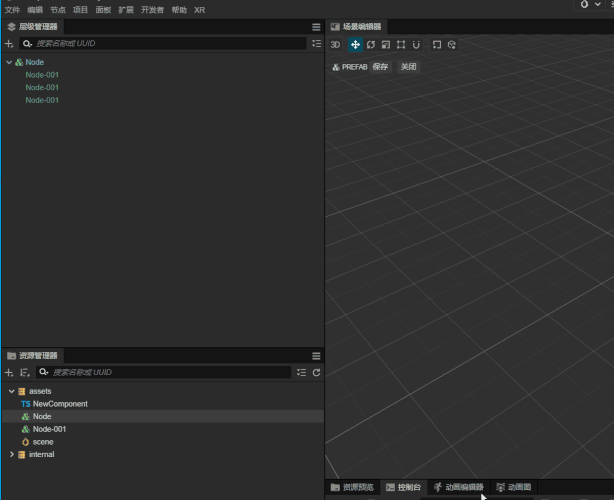Focus the assets search field
614x500 pixels.
[x=164, y=372]
